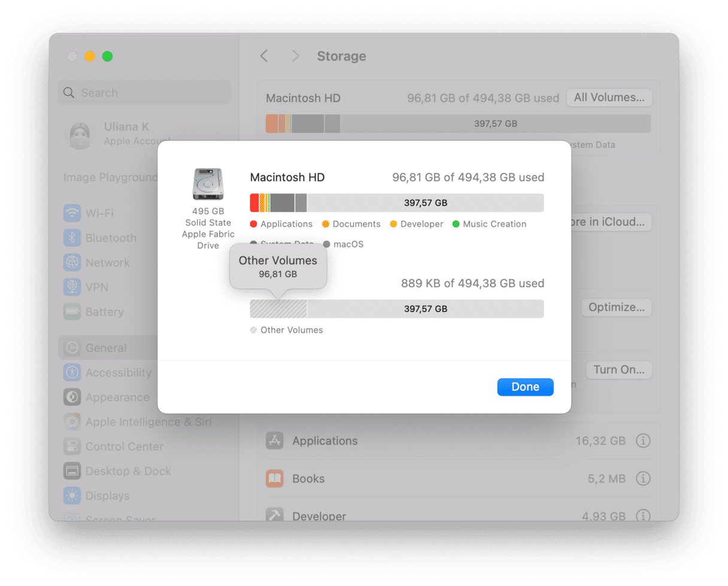Screen dimensions: 728x586
Task: Click the Store in iCloud button
Action: 610,222
